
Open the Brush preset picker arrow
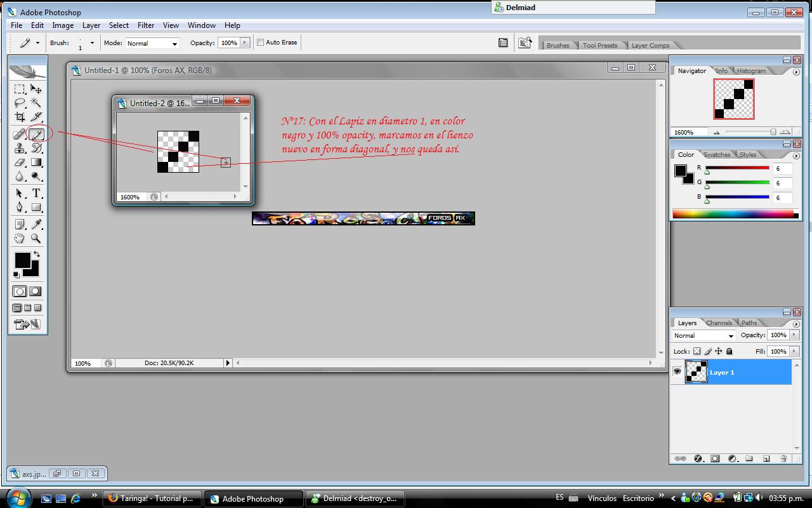point(92,43)
